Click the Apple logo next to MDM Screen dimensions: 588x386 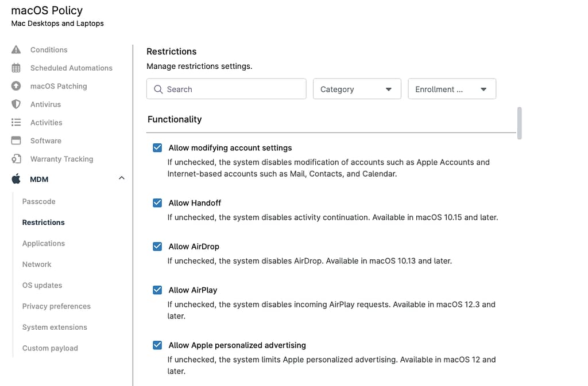coord(16,178)
